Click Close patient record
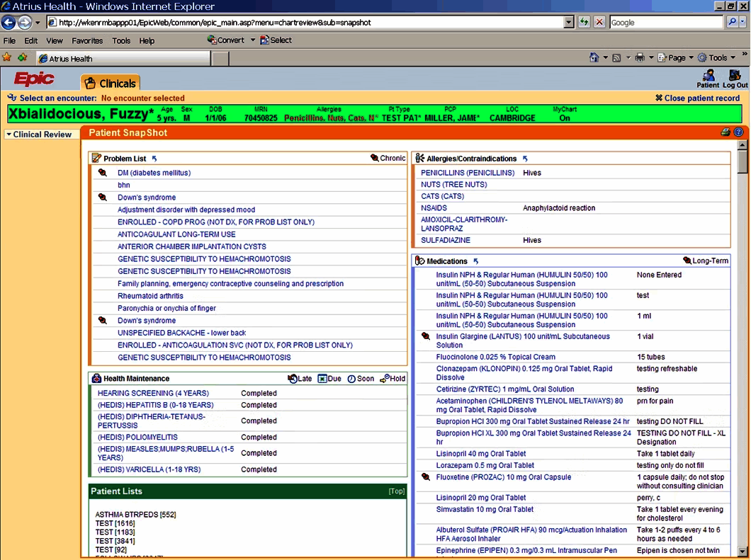Viewport: 751px width, 560px height. [697, 98]
